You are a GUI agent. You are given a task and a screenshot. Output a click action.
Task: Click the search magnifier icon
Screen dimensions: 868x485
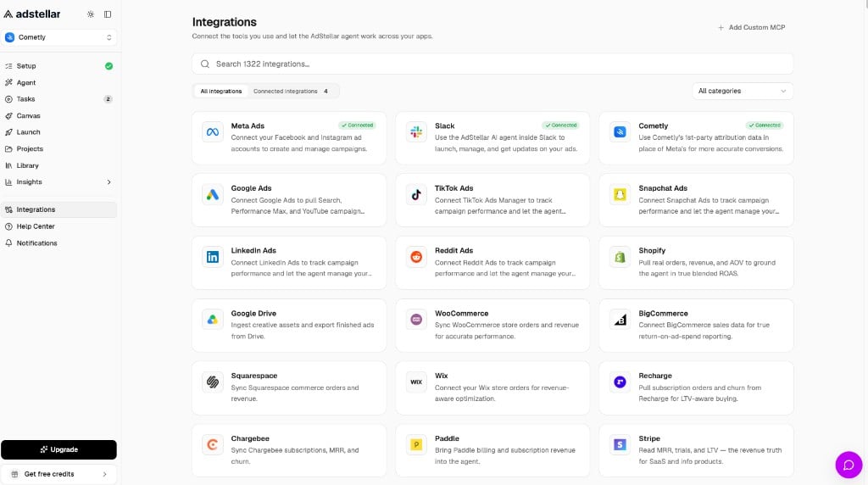[205, 64]
